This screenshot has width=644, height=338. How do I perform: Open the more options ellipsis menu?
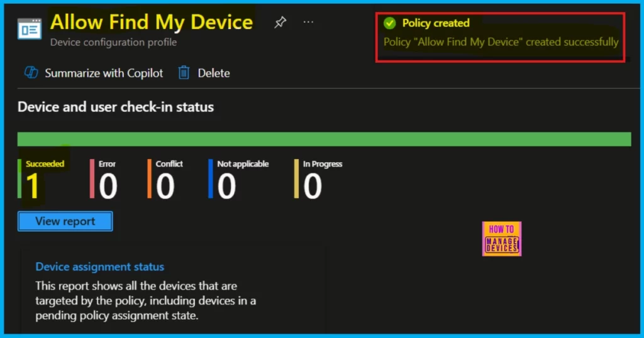pyautogui.click(x=308, y=22)
